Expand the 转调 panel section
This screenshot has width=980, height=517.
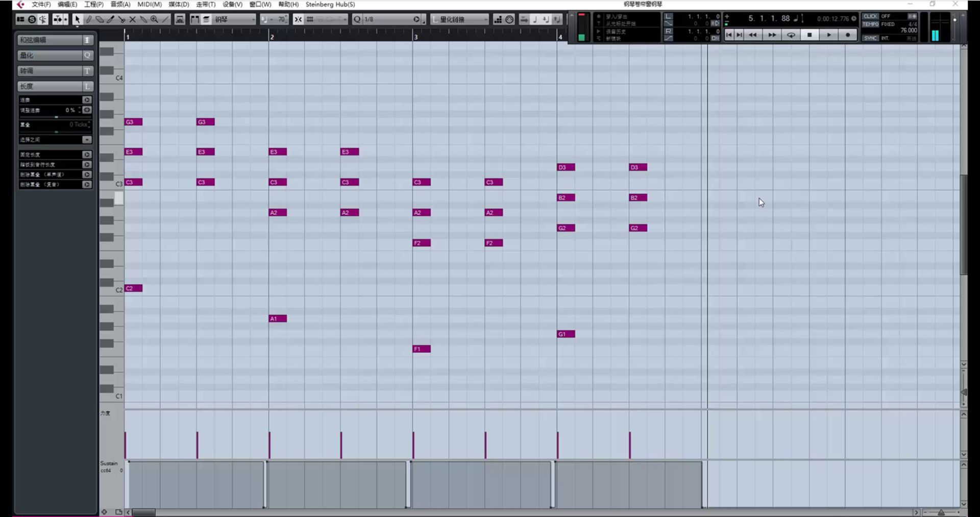55,71
